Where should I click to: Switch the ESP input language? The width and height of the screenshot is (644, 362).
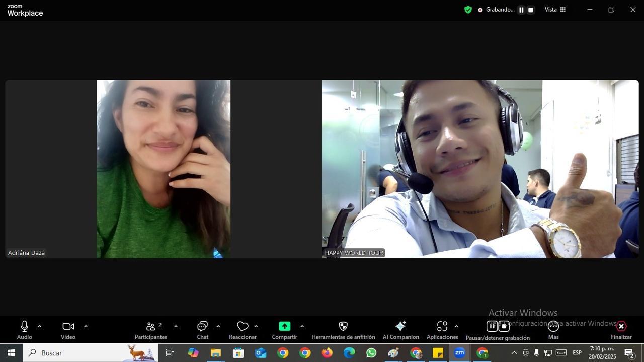[x=577, y=353]
